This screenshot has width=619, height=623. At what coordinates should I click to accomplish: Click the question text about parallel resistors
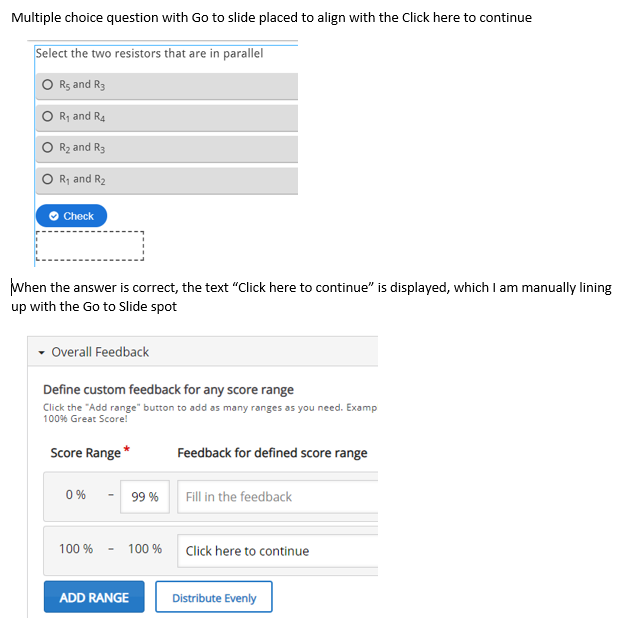tap(149, 53)
